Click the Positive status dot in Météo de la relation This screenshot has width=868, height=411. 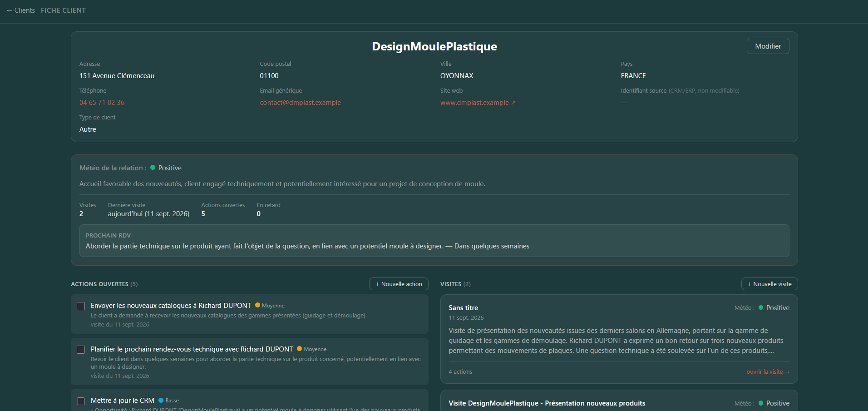pos(153,168)
